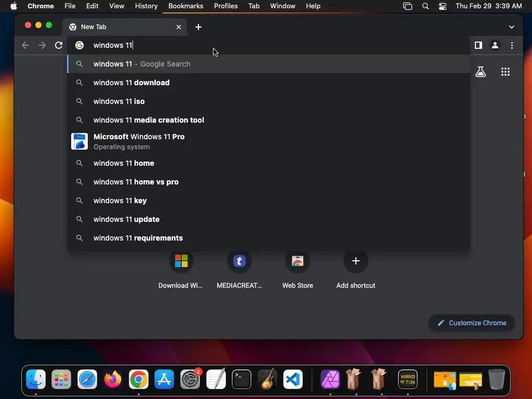Open TextEdit from the Dock
The height and width of the screenshot is (399, 532).
tap(216, 379)
